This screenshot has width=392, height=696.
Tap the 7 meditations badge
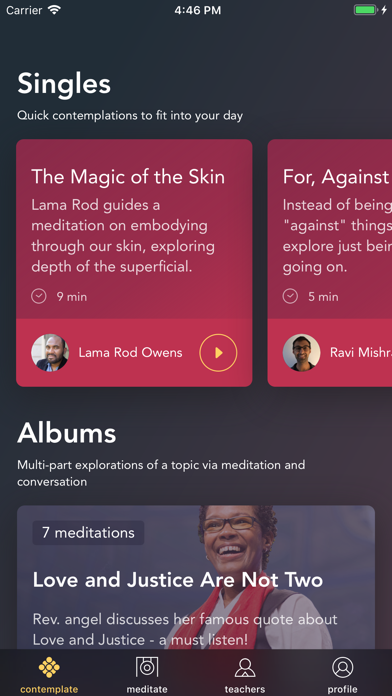click(88, 533)
